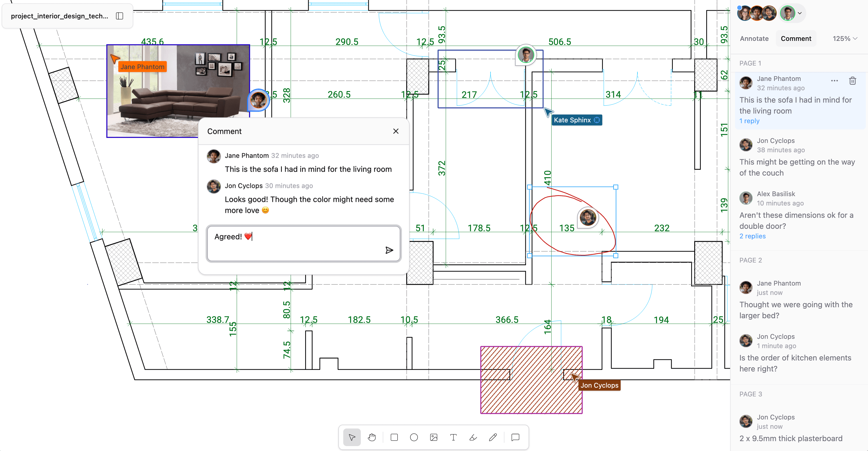
Task: Close the Comment popup
Action: 396,131
